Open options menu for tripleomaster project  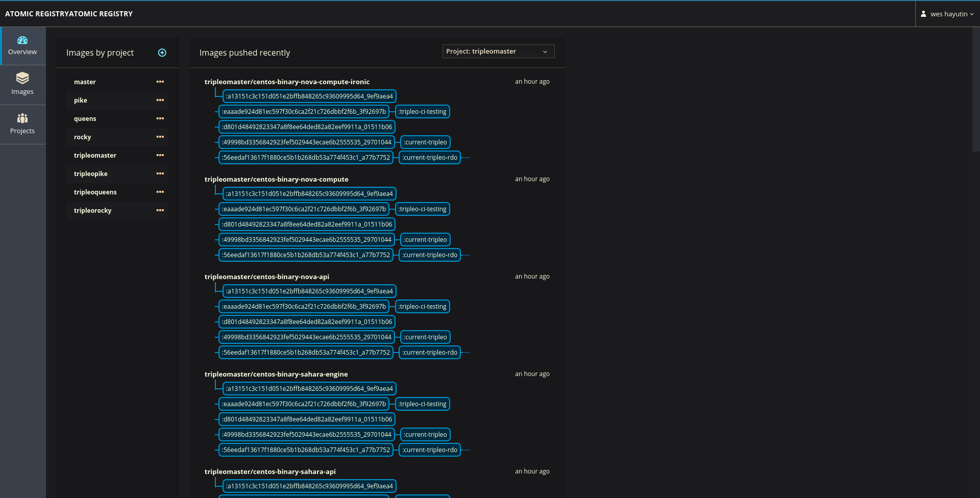pyautogui.click(x=160, y=155)
